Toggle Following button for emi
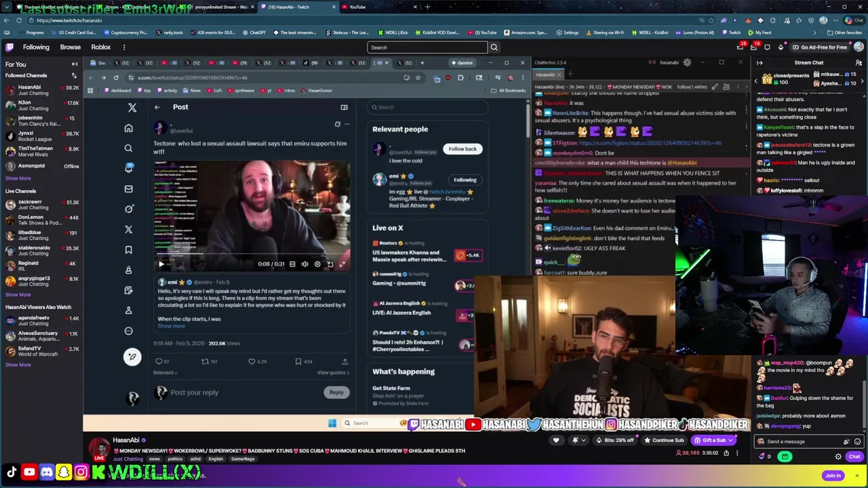868x488 pixels. coord(465,180)
